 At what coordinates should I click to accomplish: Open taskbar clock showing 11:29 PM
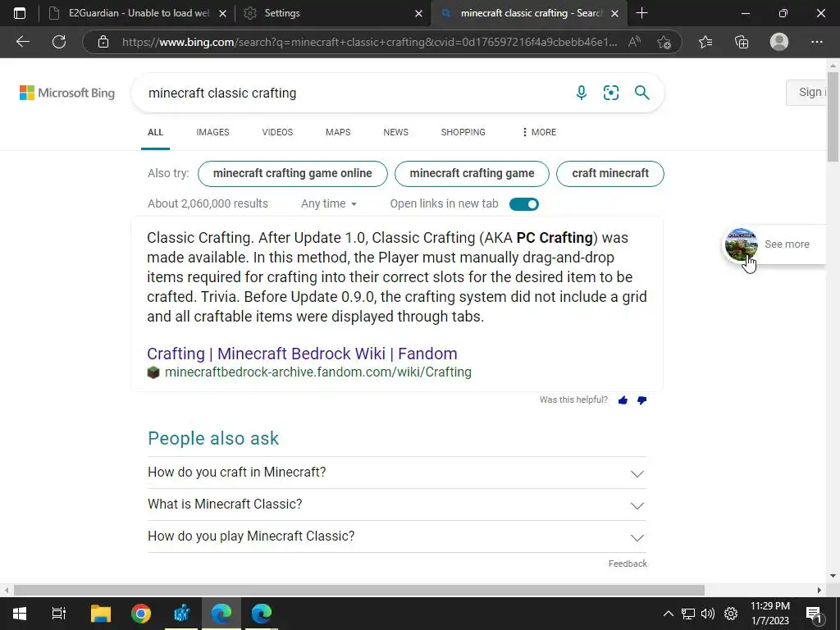pos(769,614)
